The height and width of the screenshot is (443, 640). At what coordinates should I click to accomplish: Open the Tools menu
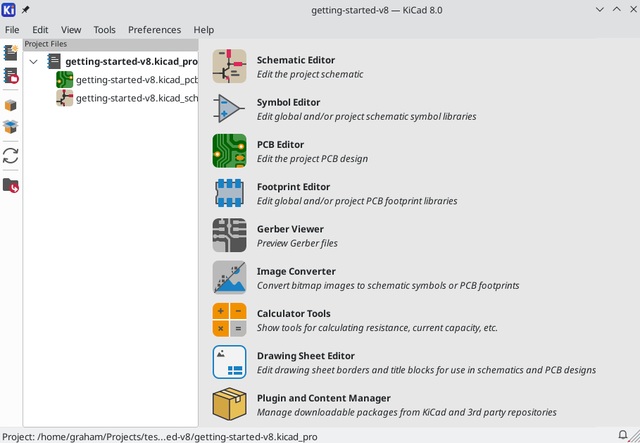pyautogui.click(x=104, y=30)
